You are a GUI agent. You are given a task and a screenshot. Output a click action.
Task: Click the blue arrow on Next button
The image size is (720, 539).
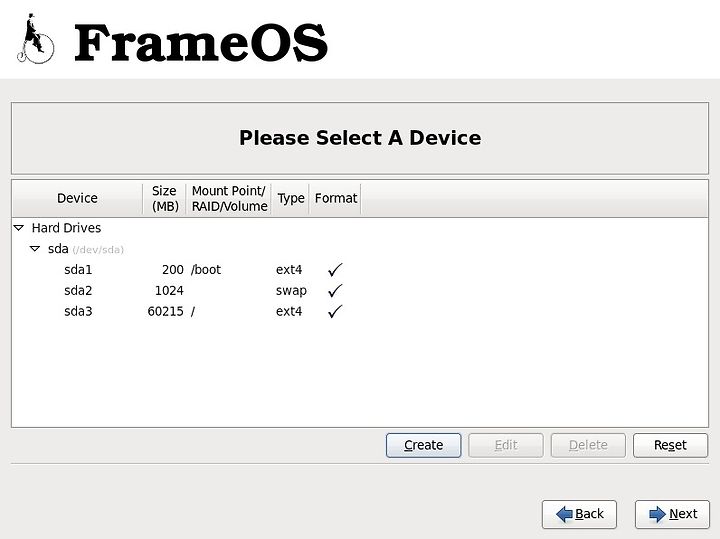pyautogui.click(x=658, y=514)
